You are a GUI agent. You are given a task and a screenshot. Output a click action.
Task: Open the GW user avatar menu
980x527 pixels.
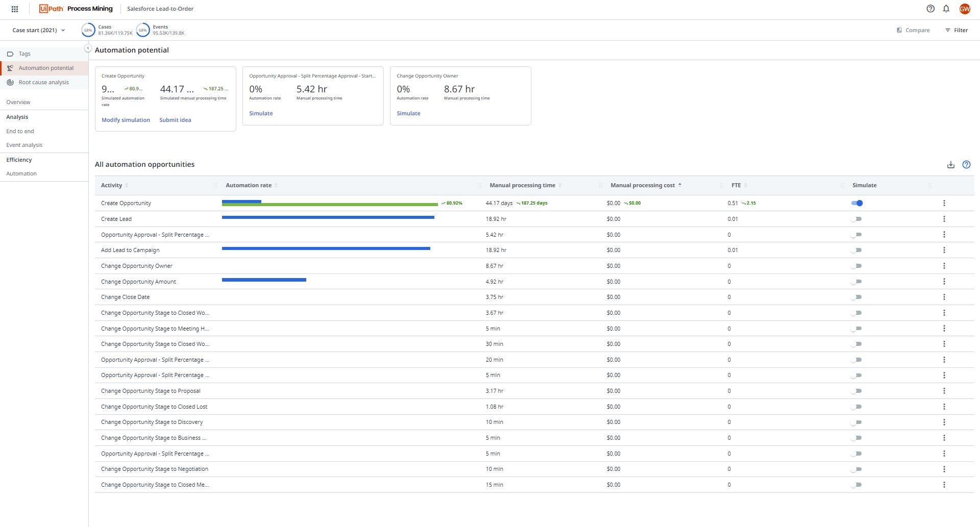pyautogui.click(x=965, y=9)
